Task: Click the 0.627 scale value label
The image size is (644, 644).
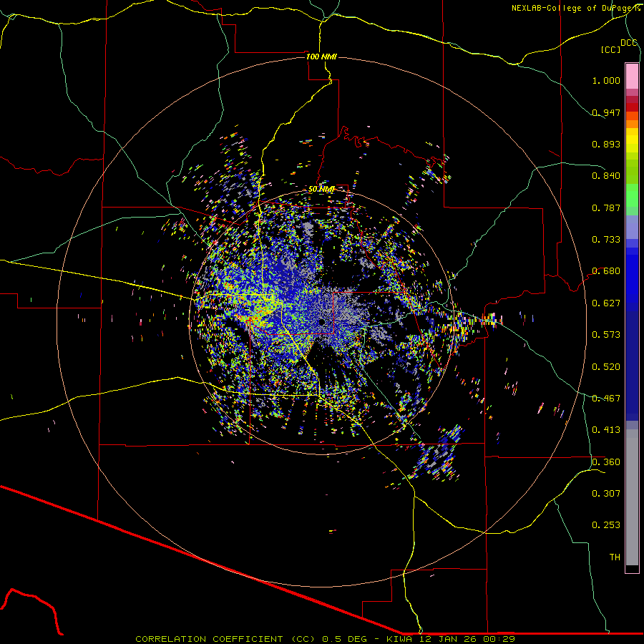Action: (x=606, y=303)
